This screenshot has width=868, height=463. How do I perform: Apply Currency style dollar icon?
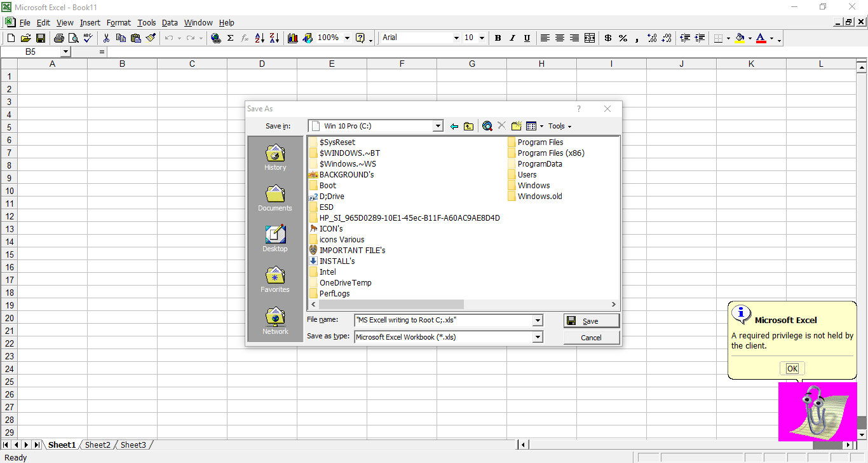coord(608,38)
